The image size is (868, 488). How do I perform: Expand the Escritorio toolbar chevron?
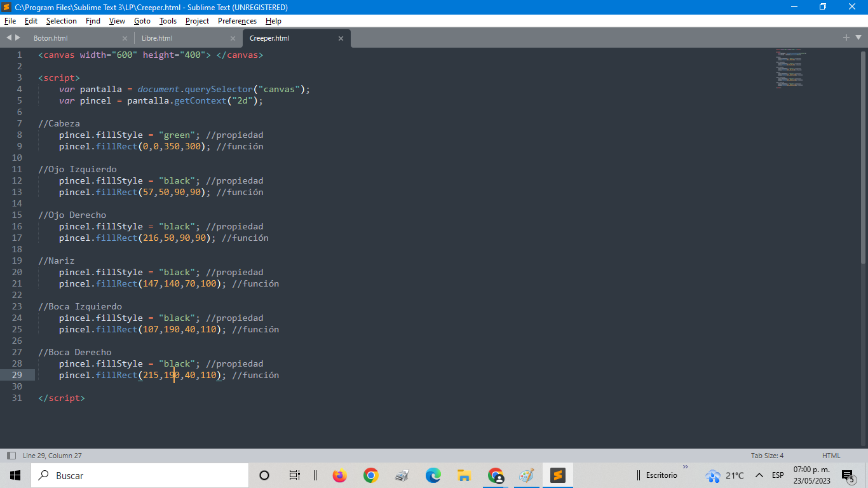685,468
